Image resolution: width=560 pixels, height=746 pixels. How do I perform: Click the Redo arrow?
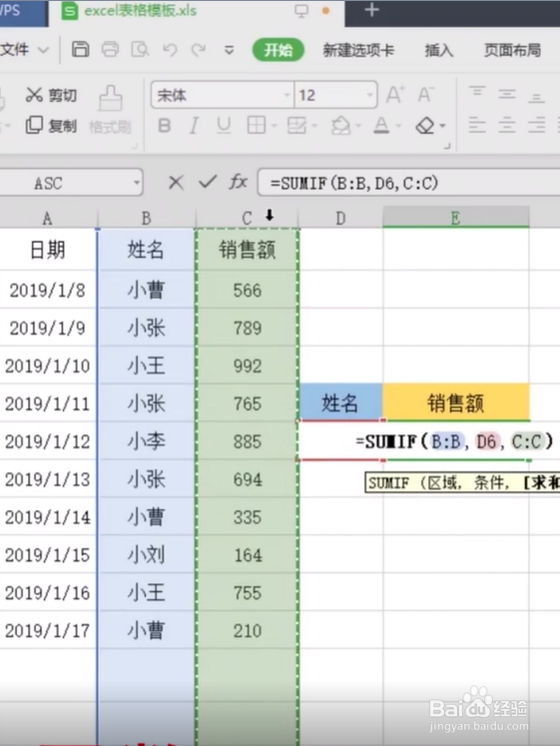coord(199,50)
